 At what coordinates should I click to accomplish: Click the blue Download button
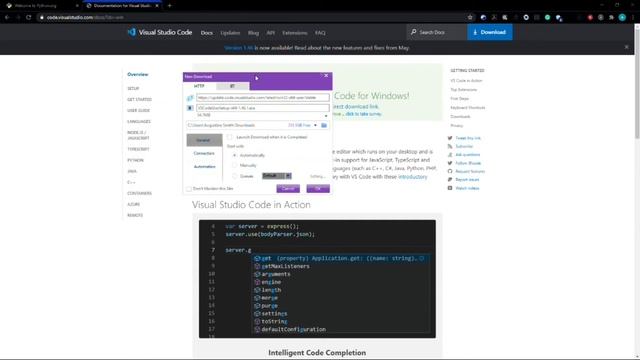[x=490, y=32]
